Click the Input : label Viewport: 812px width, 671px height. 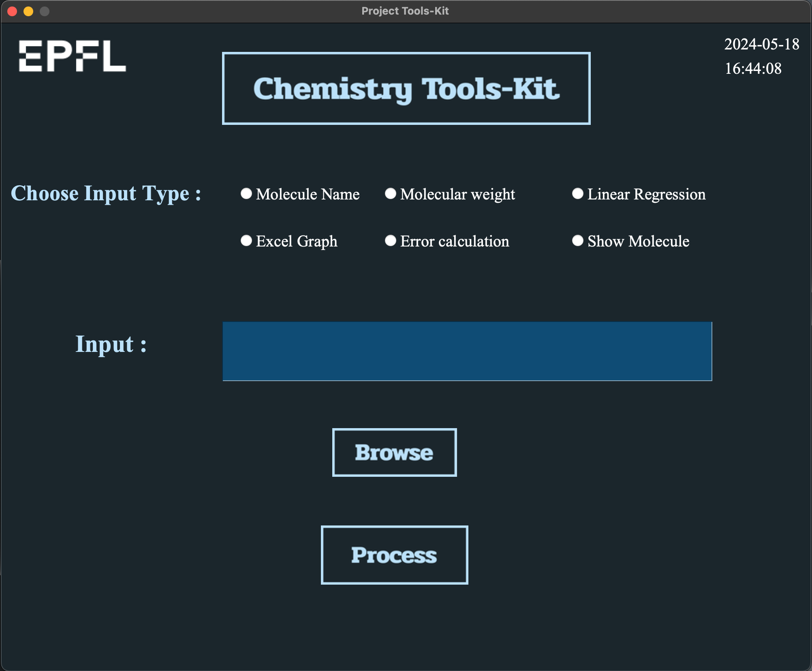pyautogui.click(x=111, y=345)
